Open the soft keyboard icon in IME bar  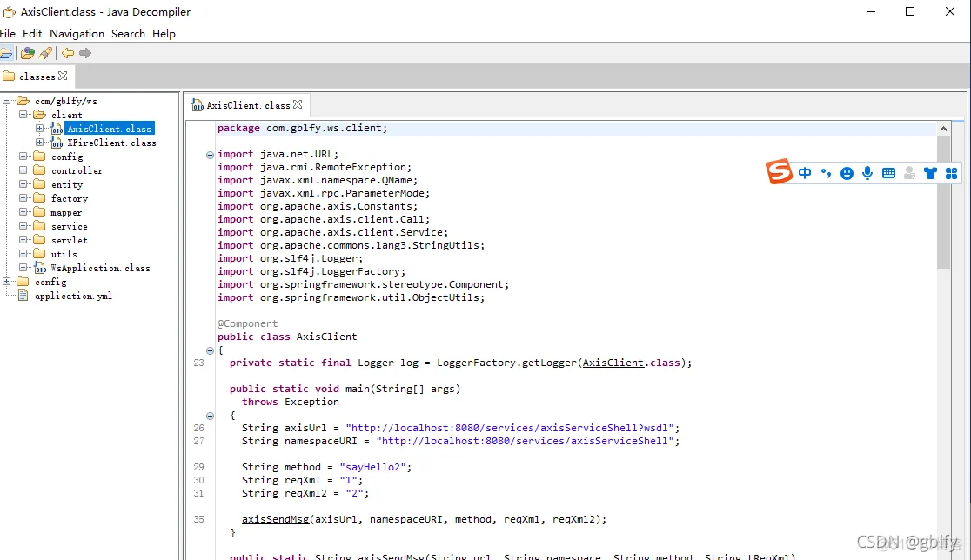888,173
